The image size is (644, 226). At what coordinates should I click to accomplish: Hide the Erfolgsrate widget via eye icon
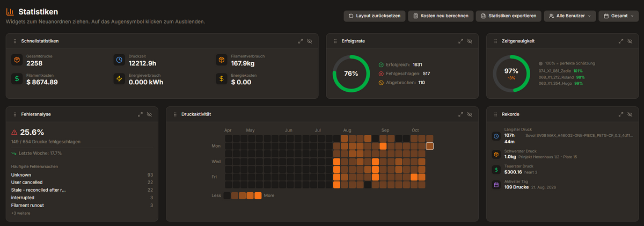click(470, 41)
